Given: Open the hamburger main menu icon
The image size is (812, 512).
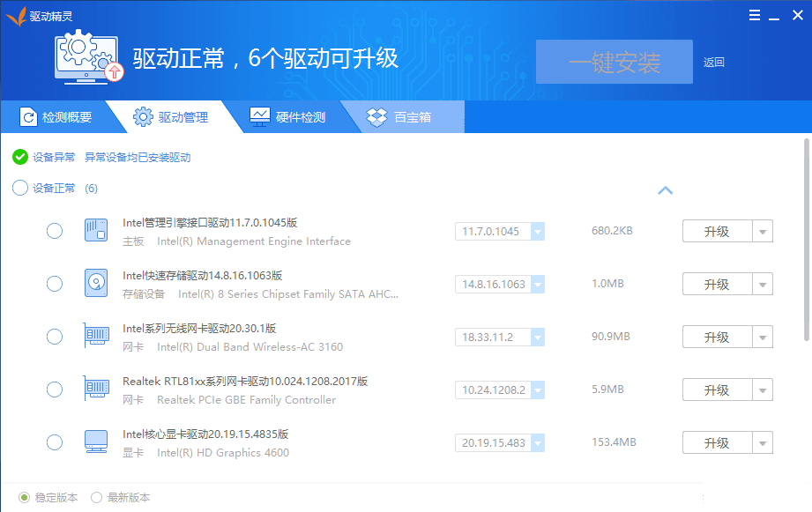Looking at the screenshot, I should (755, 16).
